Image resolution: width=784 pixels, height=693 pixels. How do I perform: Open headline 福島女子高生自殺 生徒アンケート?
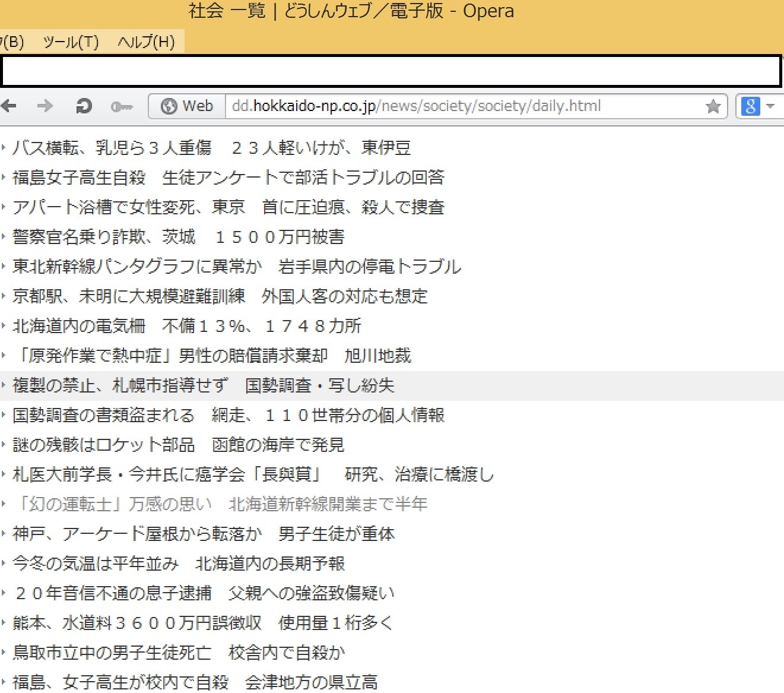[x=228, y=178]
